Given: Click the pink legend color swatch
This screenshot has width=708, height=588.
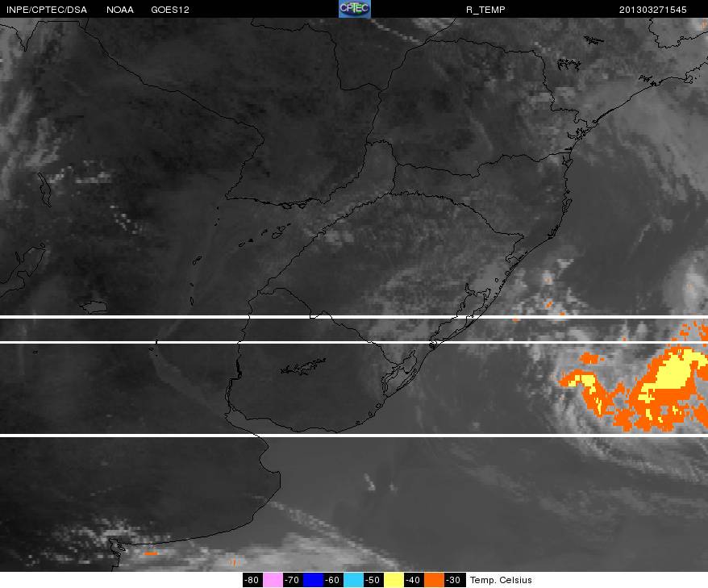Looking at the screenshot, I should (x=273, y=580).
